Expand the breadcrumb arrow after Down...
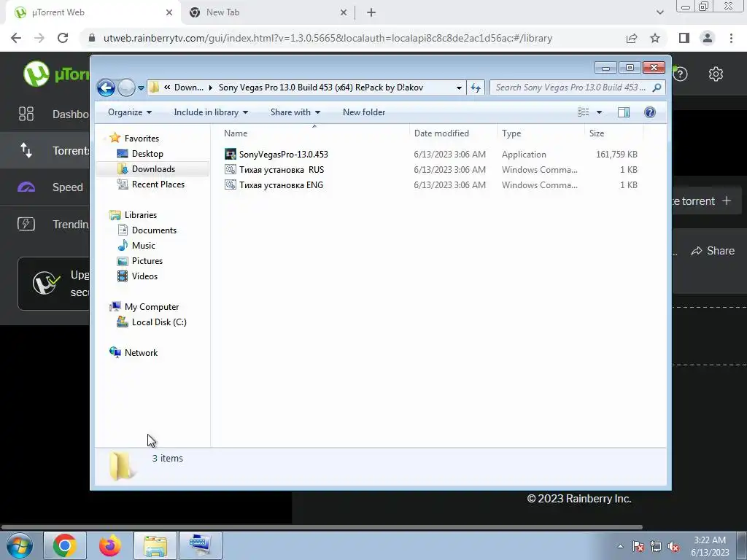 click(x=211, y=87)
